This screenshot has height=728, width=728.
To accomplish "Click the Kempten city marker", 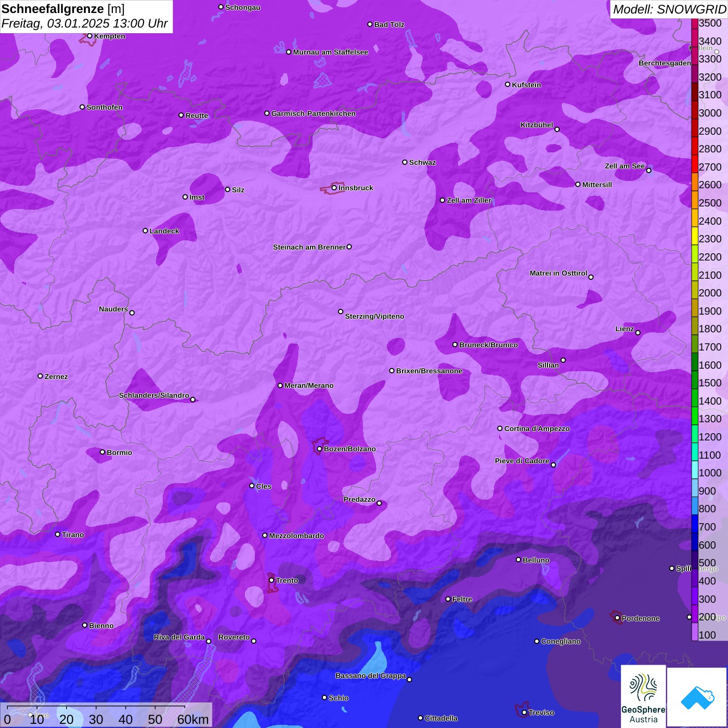I will [x=89, y=36].
